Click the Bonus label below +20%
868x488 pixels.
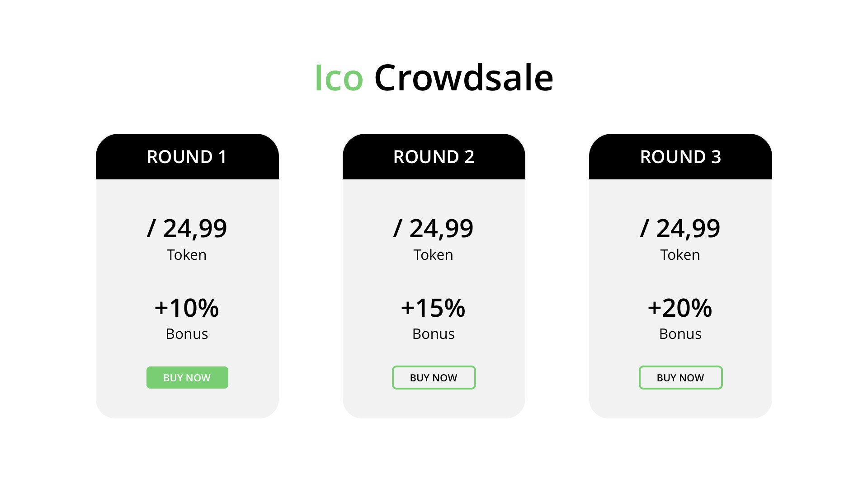pos(680,334)
